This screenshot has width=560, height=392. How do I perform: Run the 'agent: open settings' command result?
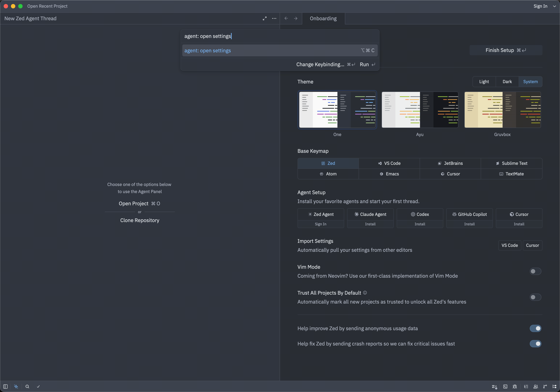[280, 51]
